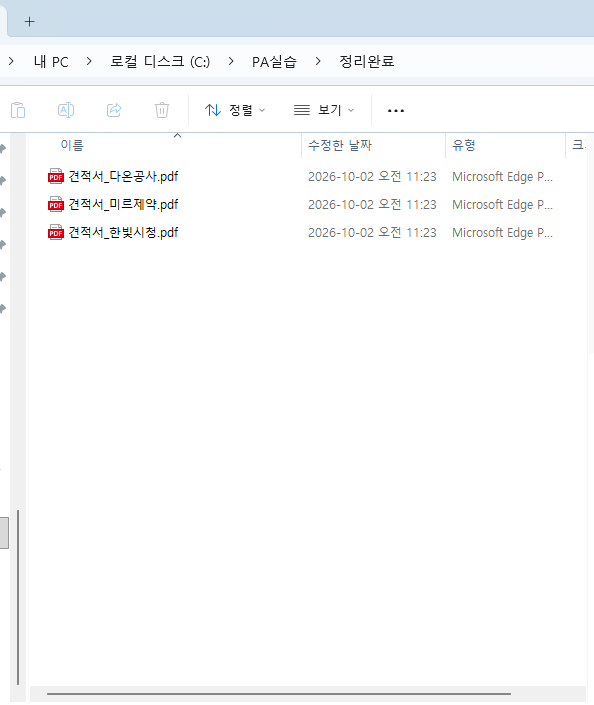The image size is (594, 705).
Task: Click PDF icon of 견적서_한빛시청.pdf
Action: pos(56,232)
